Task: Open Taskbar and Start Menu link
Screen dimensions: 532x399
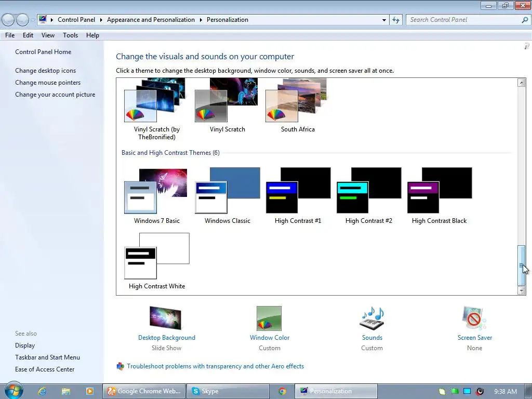Action: point(47,357)
